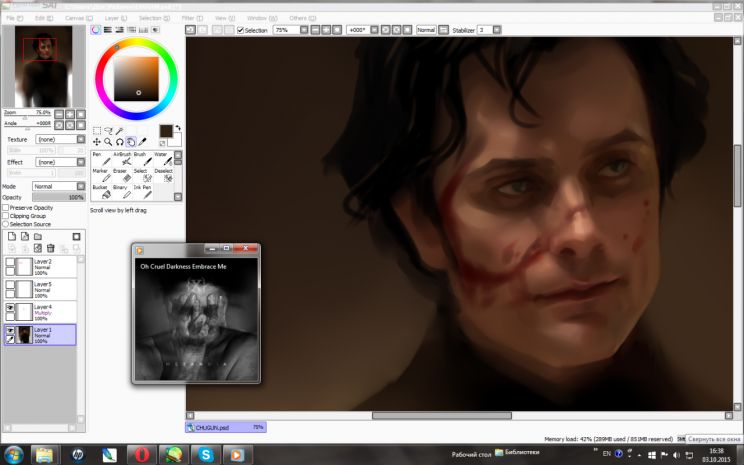Create a new normal layer
Viewport: 744px width, 465px height.
click(12, 236)
